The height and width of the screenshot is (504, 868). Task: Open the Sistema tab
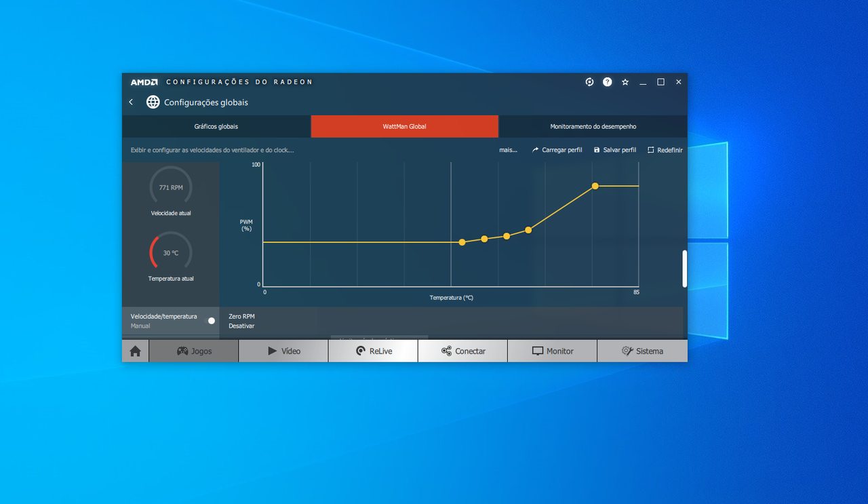642,351
